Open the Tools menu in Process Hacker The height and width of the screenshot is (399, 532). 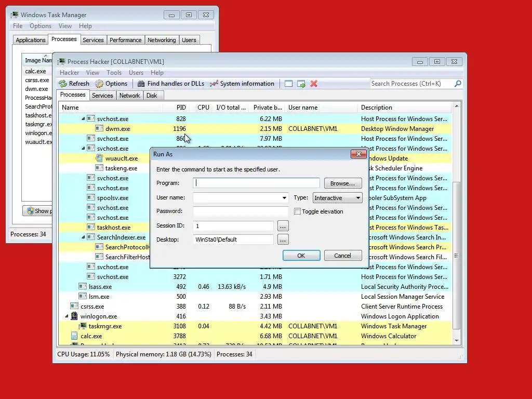coord(114,73)
